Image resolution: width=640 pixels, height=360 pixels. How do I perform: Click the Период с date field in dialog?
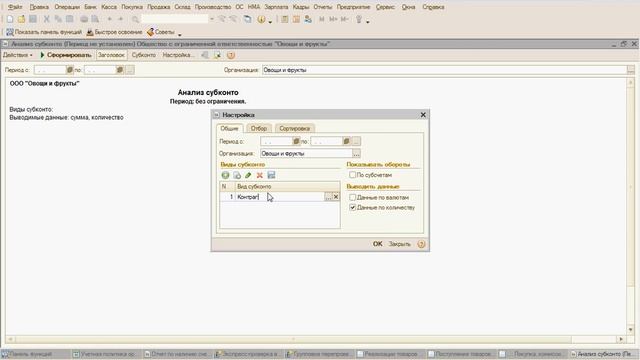[x=276, y=141]
